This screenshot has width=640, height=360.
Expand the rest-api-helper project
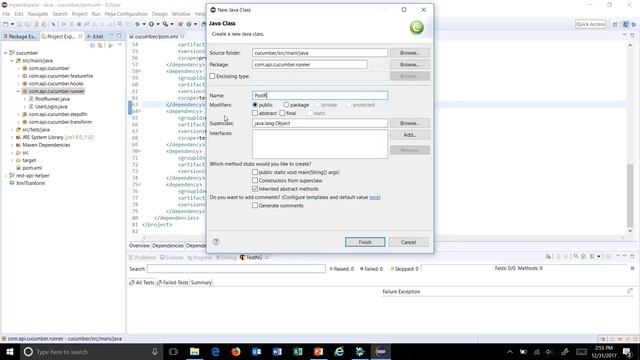[x=6, y=176]
